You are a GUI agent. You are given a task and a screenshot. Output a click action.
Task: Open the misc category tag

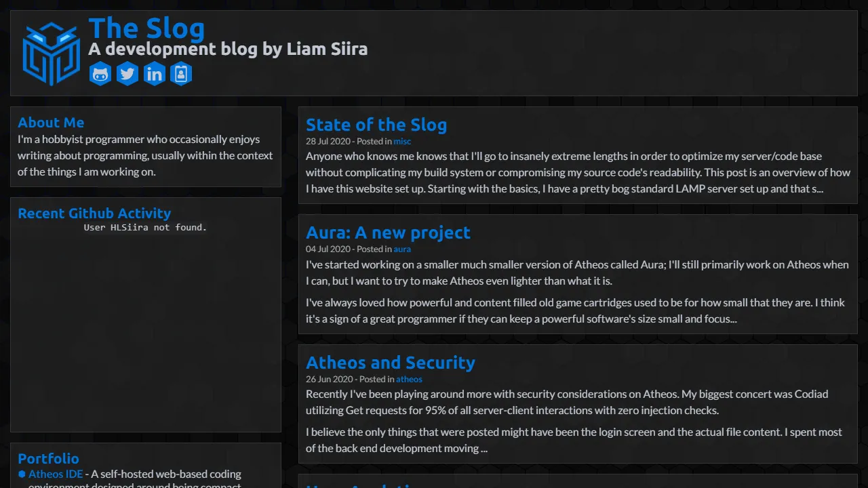click(x=402, y=141)
